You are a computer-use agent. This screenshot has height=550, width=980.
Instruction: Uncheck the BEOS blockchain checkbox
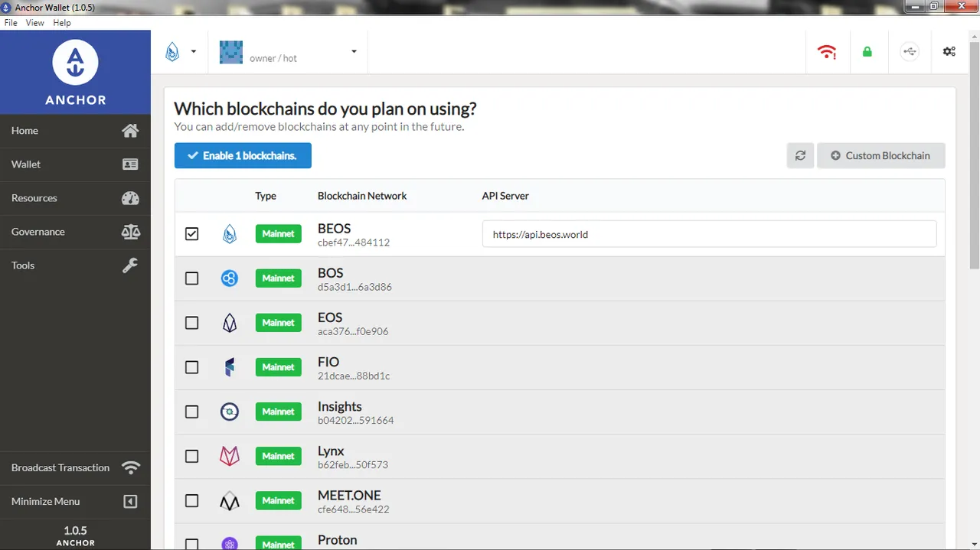coord(192,234)
